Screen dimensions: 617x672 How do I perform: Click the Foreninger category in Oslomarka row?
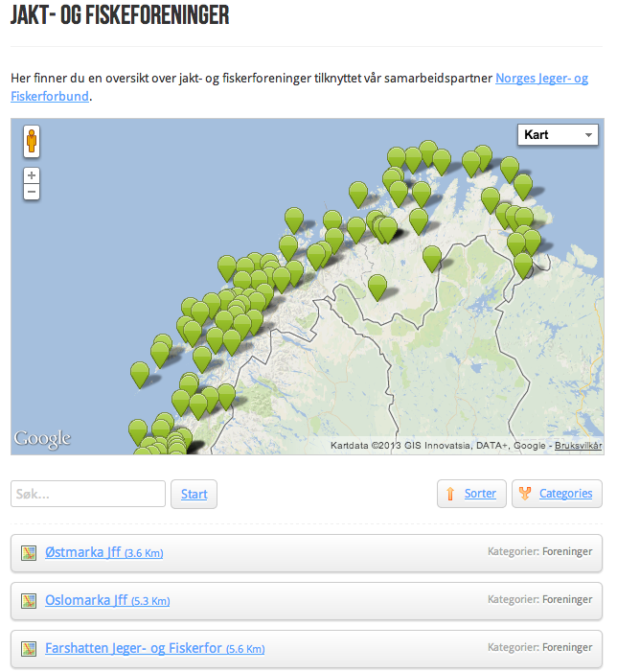click(567, 599)
